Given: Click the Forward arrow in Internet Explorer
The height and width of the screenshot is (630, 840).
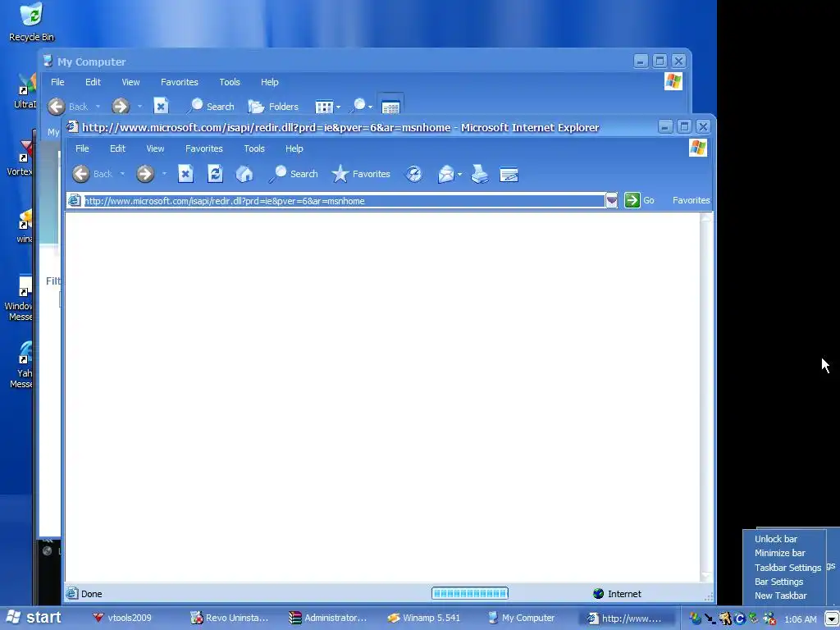Looking at the screenshot, I should tap(145, 174).
